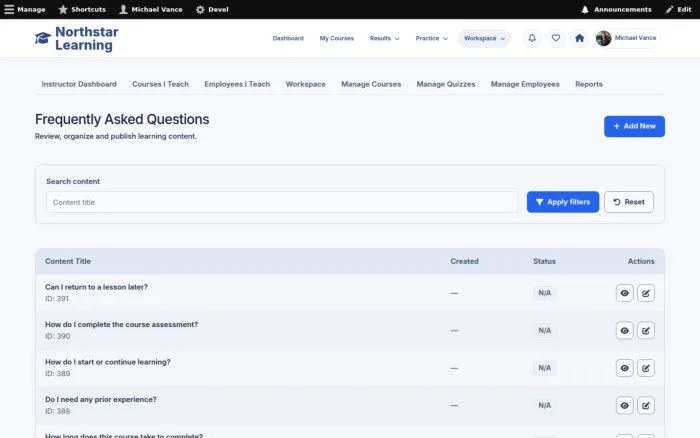Switch to Manage Quizzes tab
The width and height of the screenshot is (700, 438).
pyautogui.click(x=446, y=84)
